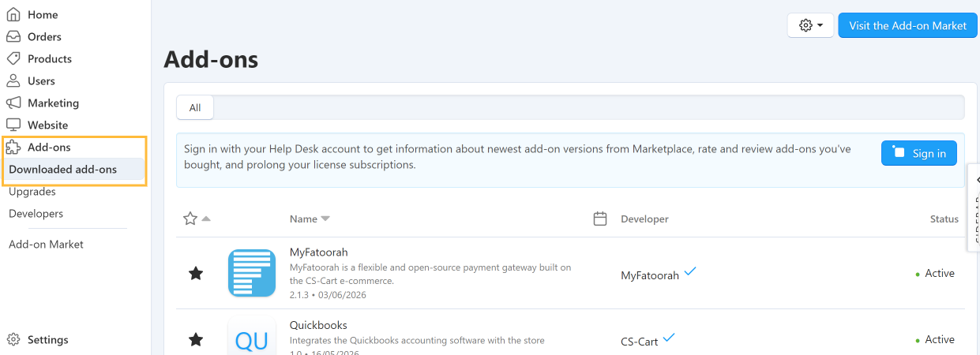Open Settings from the sidebar
The width and height of the screenshot is (980, 355).
point(47,339)
